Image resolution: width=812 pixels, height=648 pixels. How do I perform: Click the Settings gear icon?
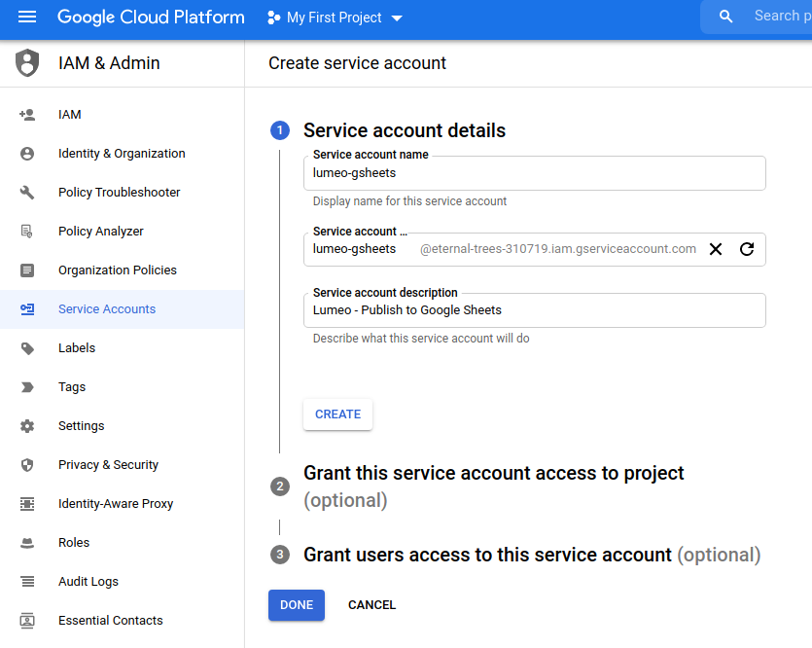pyautogui.click(x=27, y=426)
